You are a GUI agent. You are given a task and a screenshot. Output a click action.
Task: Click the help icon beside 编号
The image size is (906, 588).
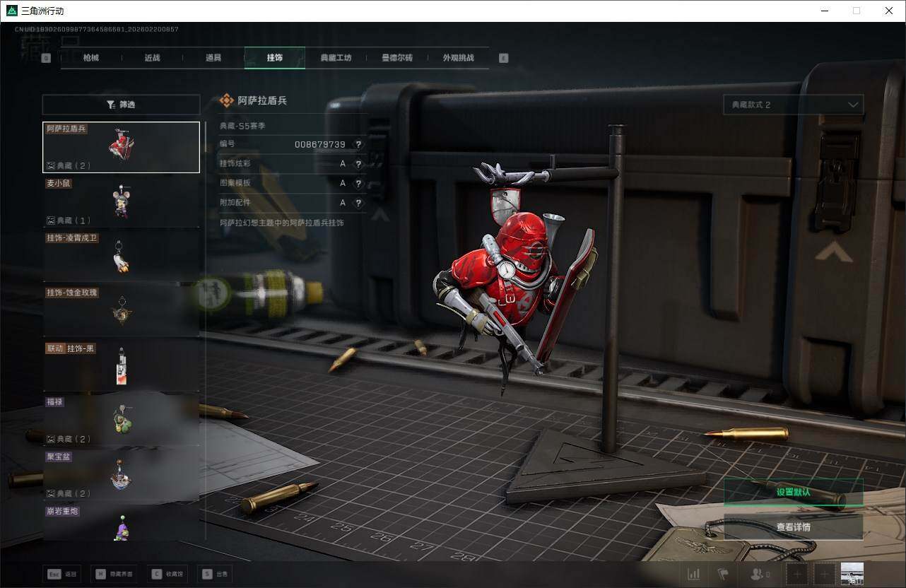[358, 144]
